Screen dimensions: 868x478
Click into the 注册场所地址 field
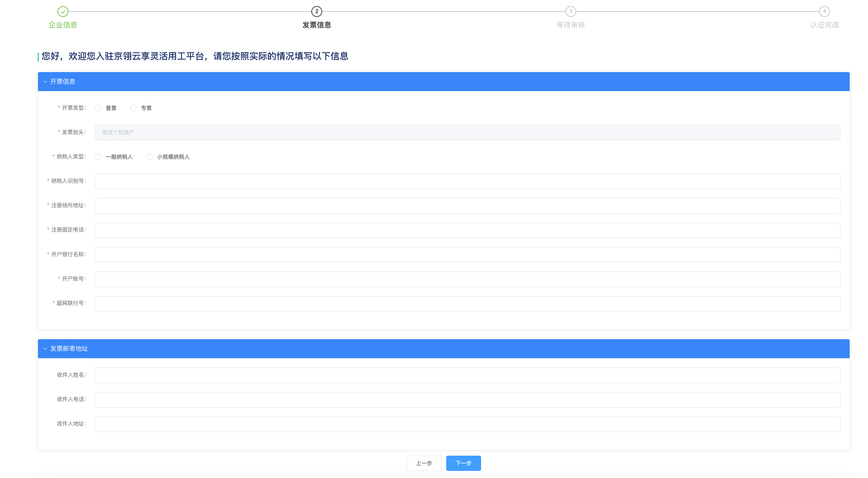click(467, 206)
